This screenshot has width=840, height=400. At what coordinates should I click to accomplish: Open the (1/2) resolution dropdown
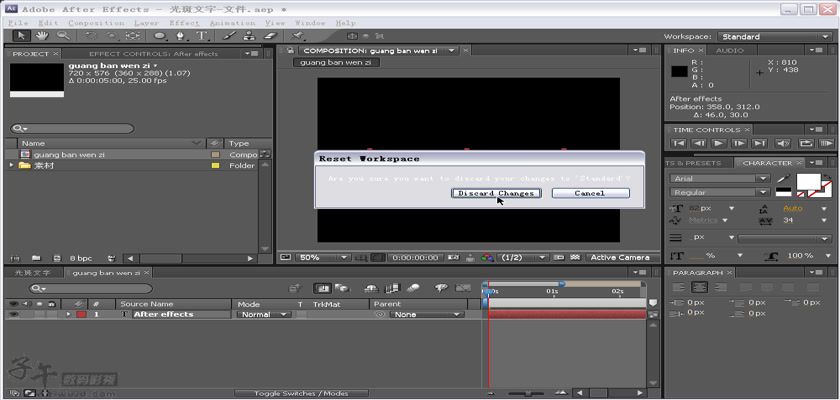pos(522,258)
